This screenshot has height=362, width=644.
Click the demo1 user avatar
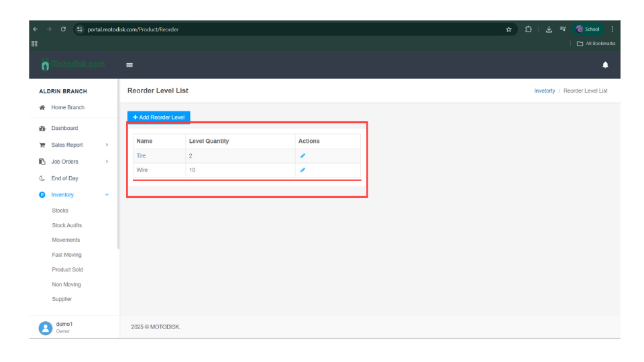pos(46,328)
